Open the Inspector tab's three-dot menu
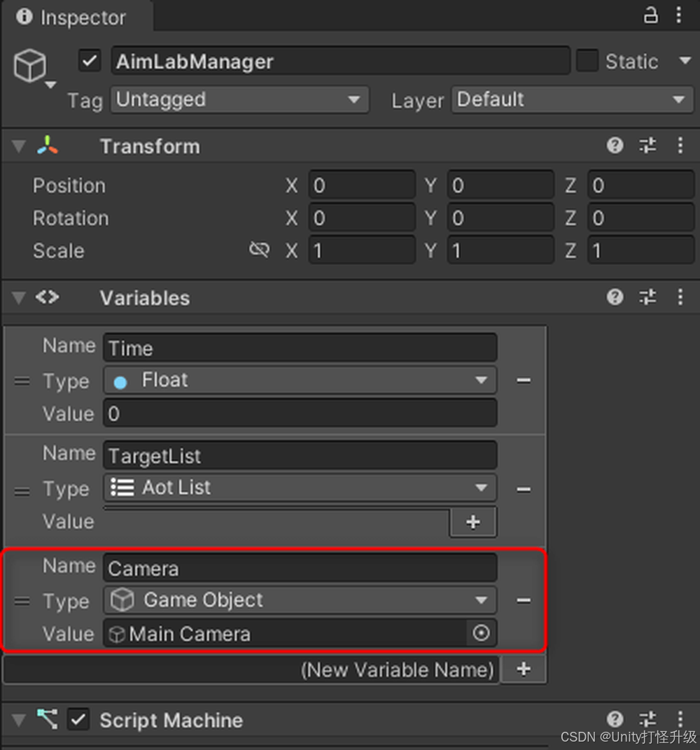The height and width of the screenshot is (750, 700). [x=678, y=15]
